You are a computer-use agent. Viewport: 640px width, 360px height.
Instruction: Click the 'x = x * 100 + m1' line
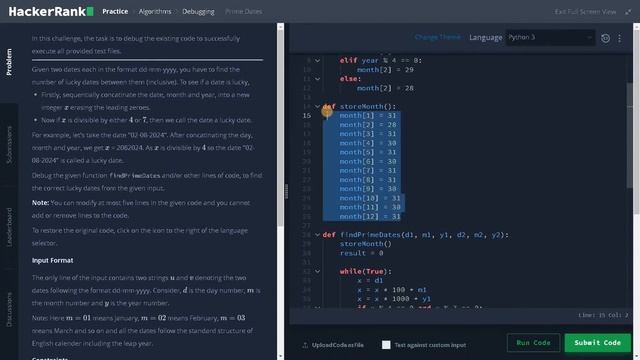coord(392,289)
